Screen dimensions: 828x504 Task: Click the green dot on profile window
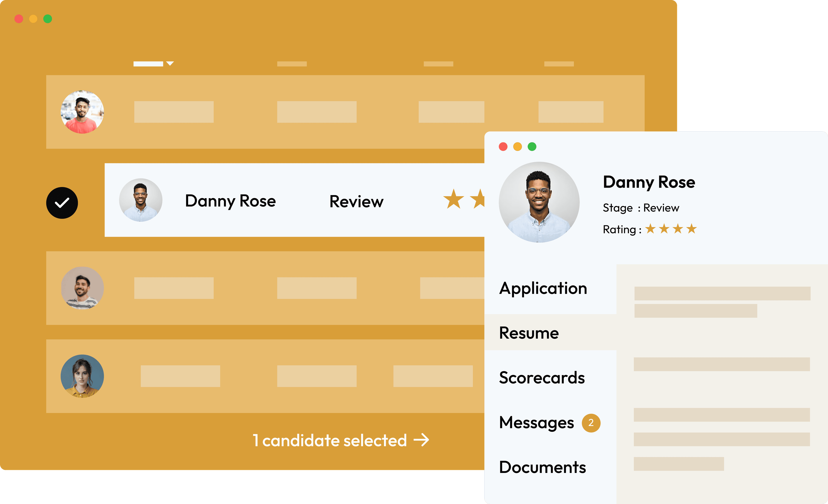coord(532,146)
